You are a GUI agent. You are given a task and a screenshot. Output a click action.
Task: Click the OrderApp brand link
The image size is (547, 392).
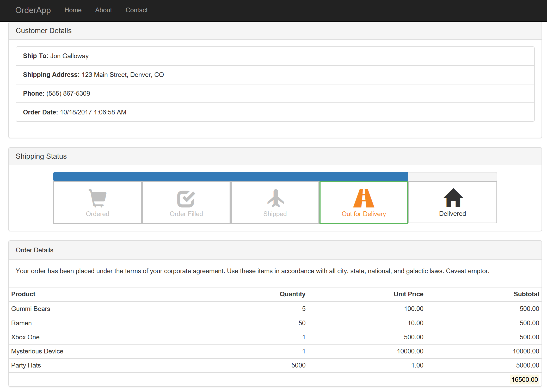[x=33, y=10]
